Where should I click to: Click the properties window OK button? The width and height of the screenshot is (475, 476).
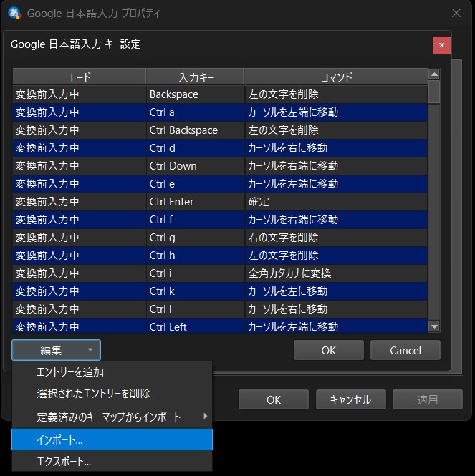(x=274, y=400)
